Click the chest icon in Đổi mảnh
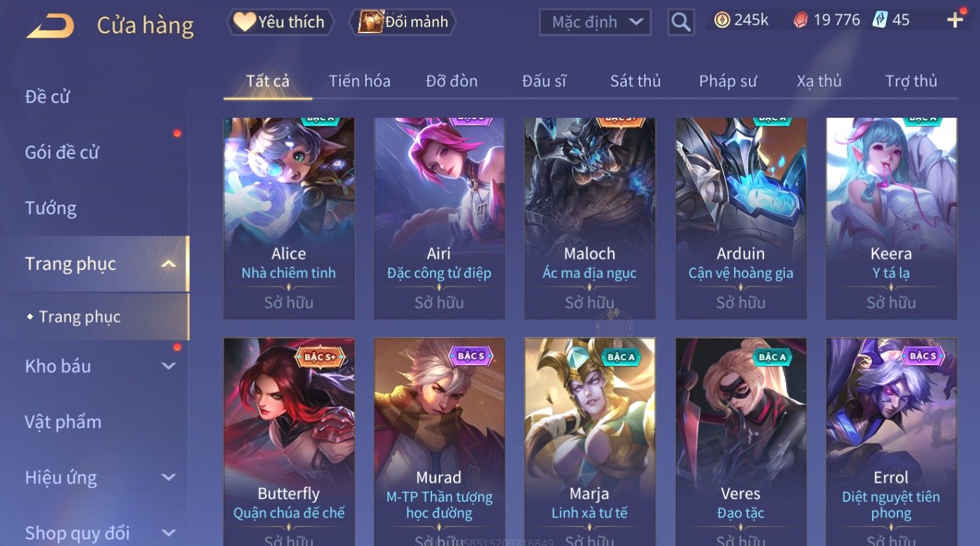 370,21
